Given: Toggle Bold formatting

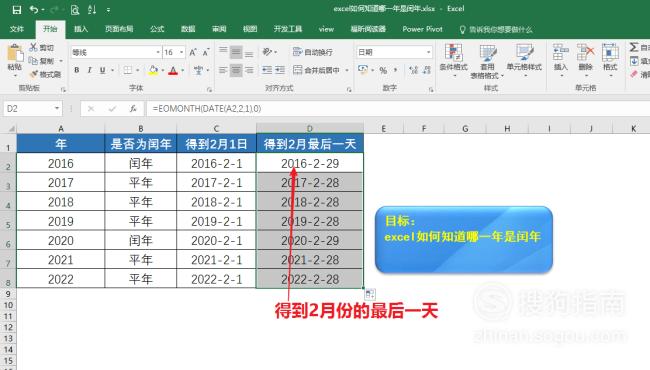Looking at the screenshot, I should point(77,70).
